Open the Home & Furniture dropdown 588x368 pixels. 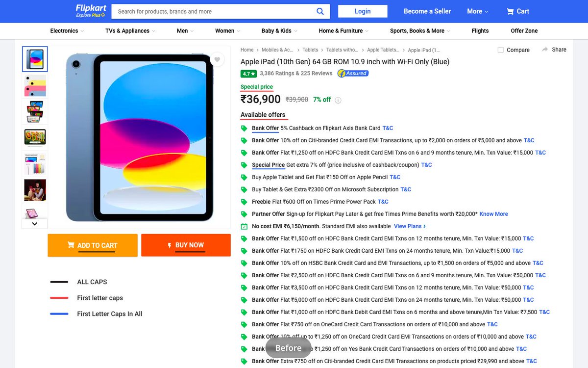click(x=343, y=31)
